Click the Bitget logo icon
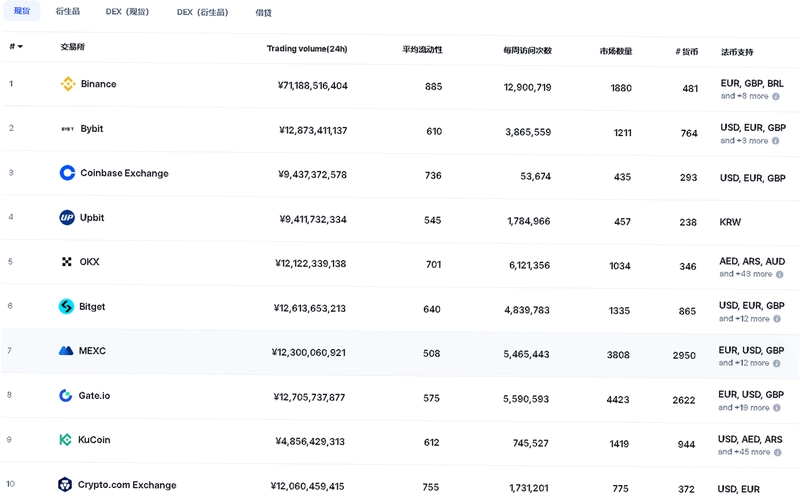Viewport: 800px width, 500px height. coord(66,306)
